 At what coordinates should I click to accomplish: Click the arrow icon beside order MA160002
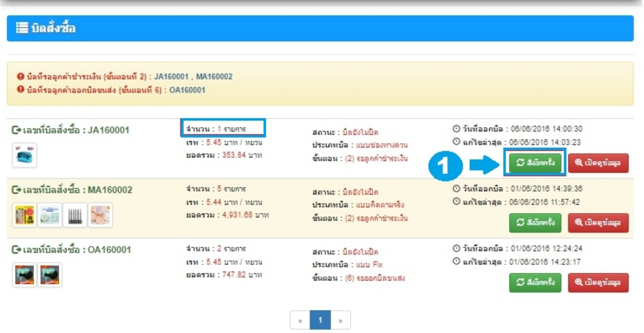click(17, 190)
